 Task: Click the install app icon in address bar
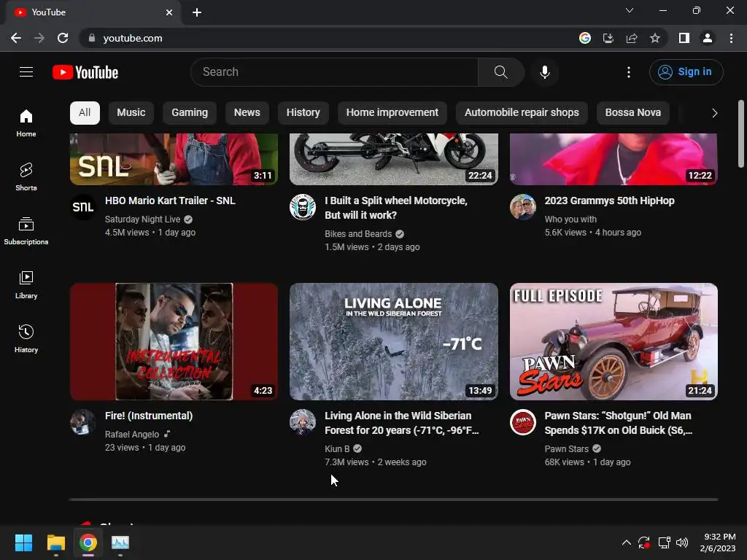[608, 38]
